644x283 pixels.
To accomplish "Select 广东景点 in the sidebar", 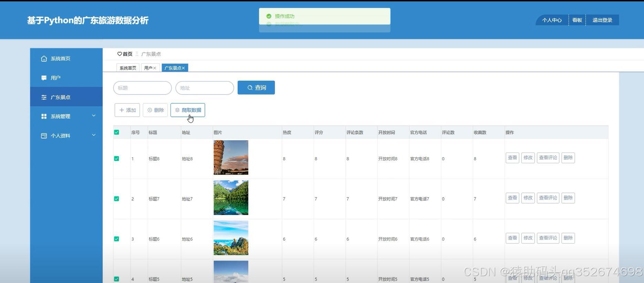I will pos(66,97).
